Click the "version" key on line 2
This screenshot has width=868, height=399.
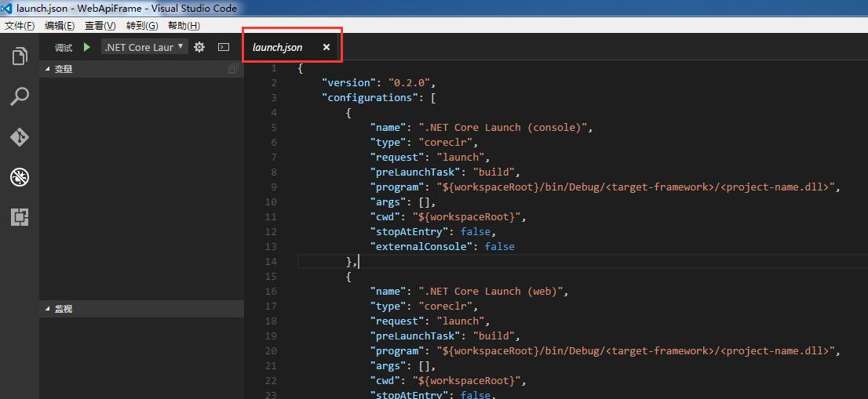[x=348, y=83]
